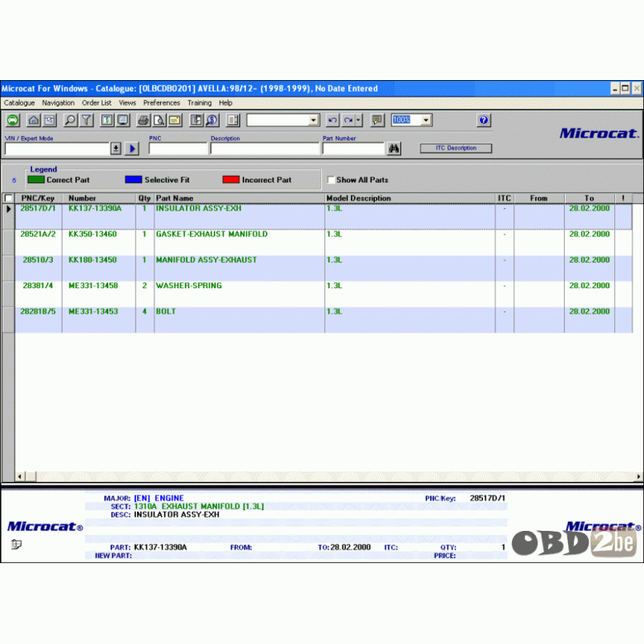Select row GASKET-EXHAUST MANIFOLD
The width and height of the screenshot is (644, 644).
[324, 242]
